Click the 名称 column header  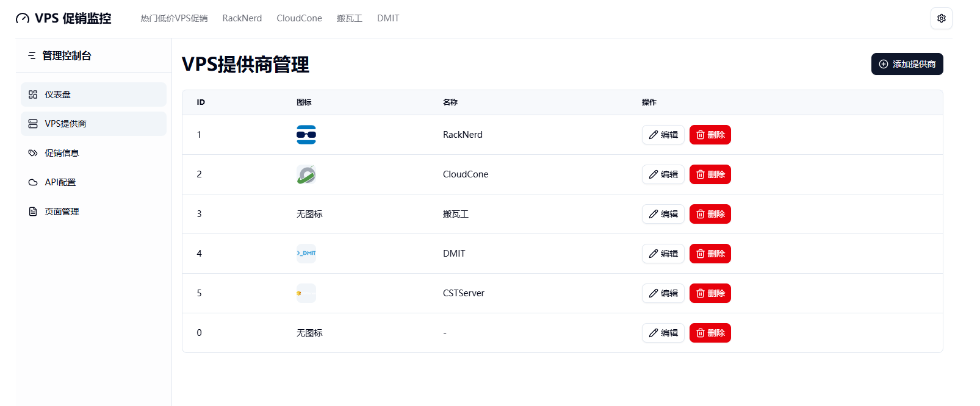pyautogui.click(x=450, y=102)
